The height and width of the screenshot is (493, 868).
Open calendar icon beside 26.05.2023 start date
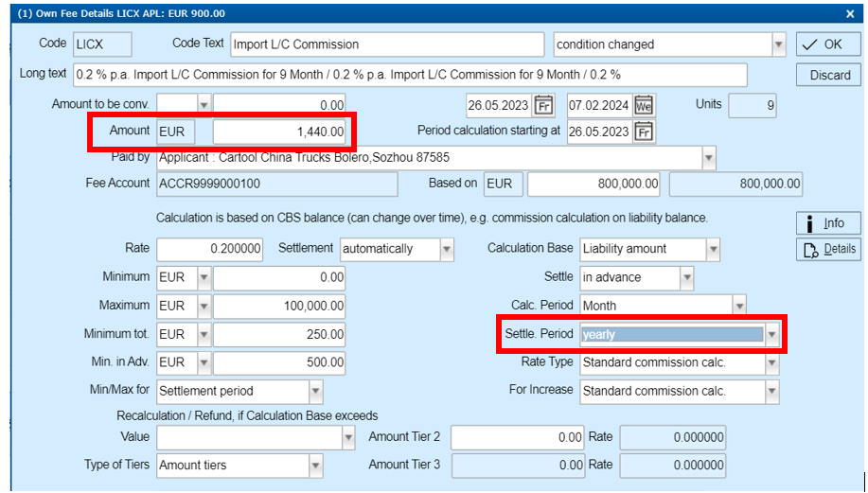(x=543, y=105)
